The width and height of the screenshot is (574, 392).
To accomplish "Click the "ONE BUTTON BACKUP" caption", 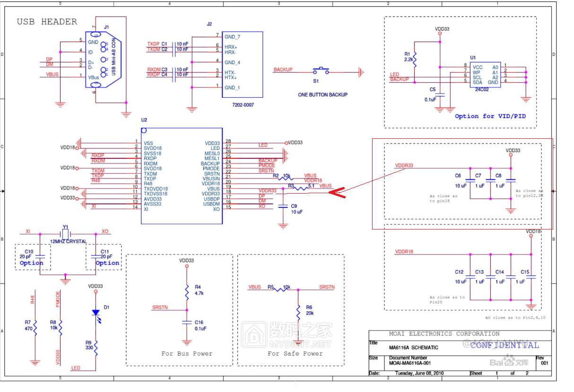I will [322, 95].
